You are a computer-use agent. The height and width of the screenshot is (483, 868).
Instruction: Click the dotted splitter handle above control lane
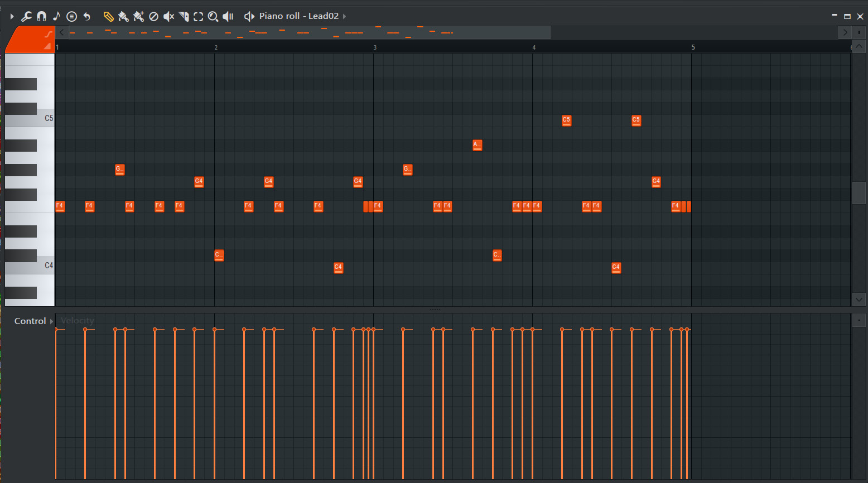click(435, 310)
